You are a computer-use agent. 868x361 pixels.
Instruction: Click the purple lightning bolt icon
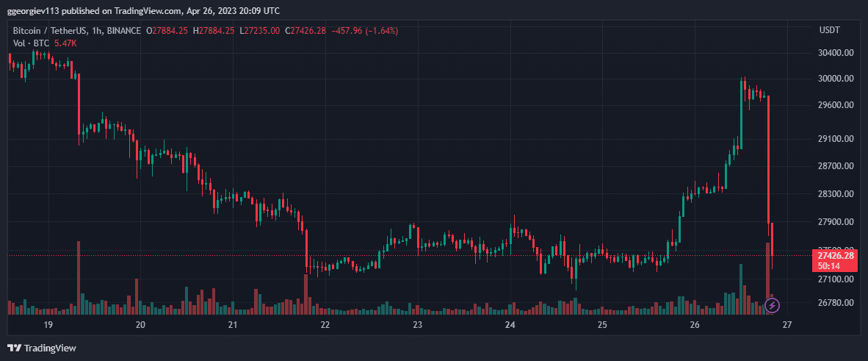coord(773,306)
